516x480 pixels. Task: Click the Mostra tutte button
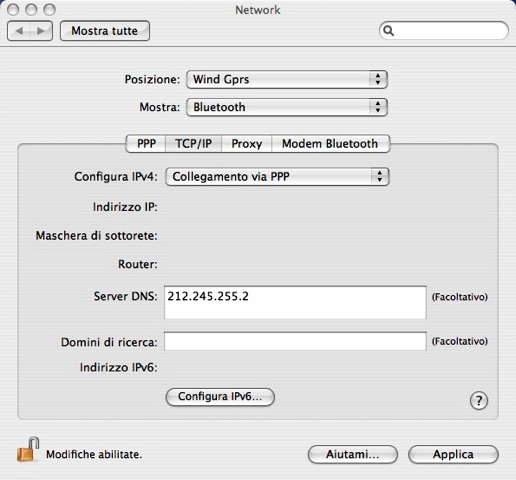click(105, 31)
